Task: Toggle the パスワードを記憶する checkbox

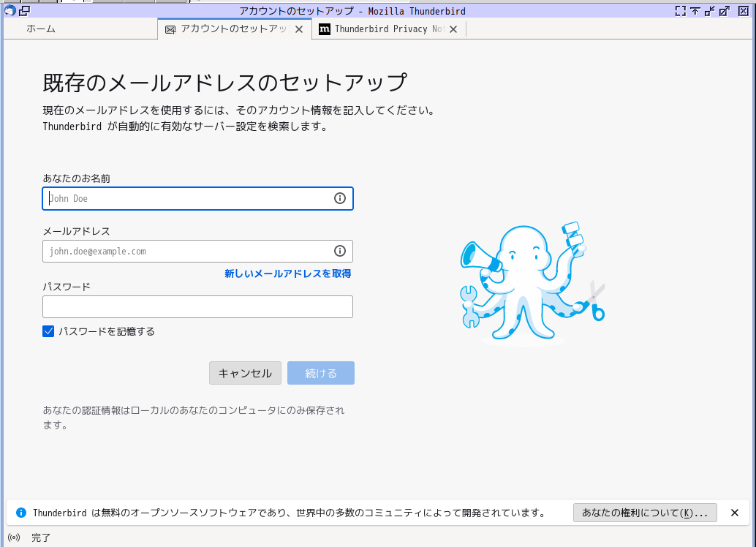Action: [x=48, y=331]
